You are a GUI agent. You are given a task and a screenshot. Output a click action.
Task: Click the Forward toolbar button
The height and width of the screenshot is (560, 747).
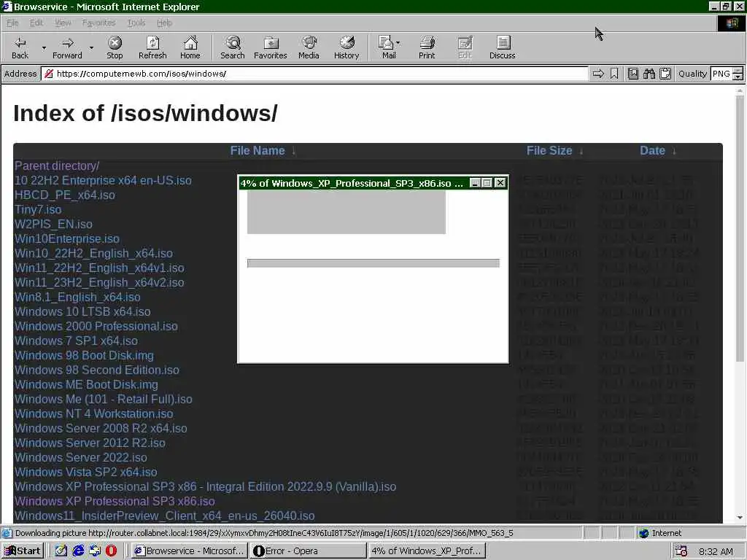point(67,47)
